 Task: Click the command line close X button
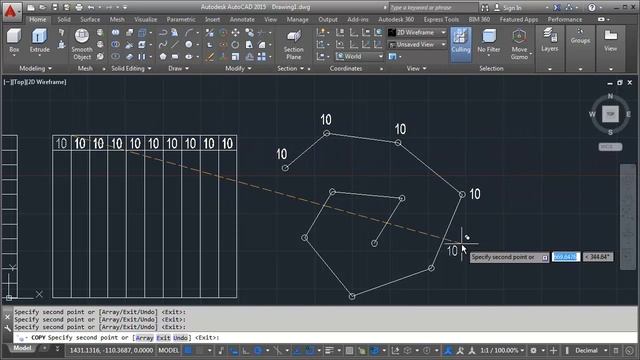[x=7, y=317]
